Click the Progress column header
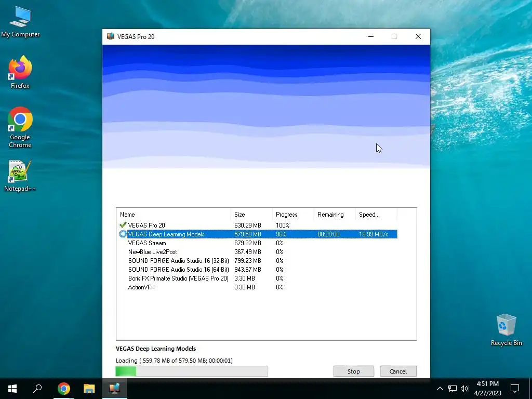Viewport: 532px width, 399px height. pos(293,215)
